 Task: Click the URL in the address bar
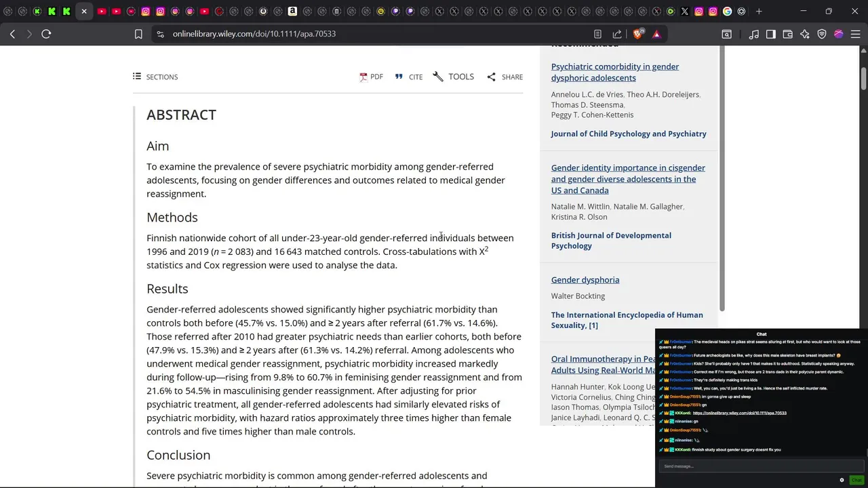(x=254, y=34)
